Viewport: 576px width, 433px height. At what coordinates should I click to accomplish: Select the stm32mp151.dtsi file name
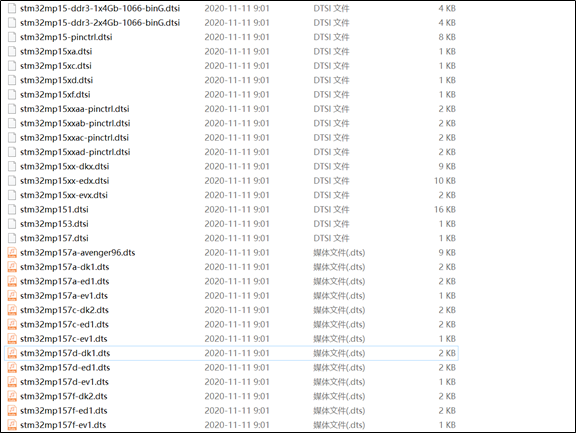click(x=54, y=209)
